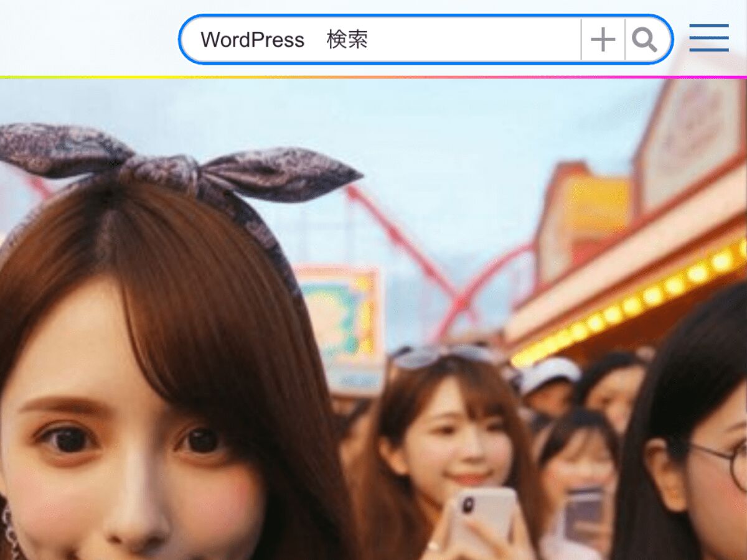Click the plus icon in search bar
Image resolution: width=747 pixels, height=560 pixels.
(x=603, y=40)
